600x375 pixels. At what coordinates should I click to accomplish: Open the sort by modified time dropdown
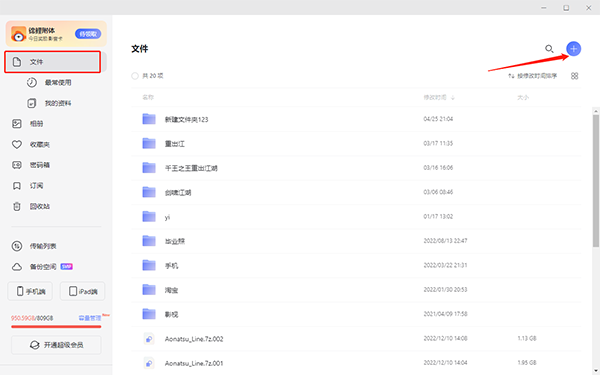pyautogui.click(x=532, y=76)
